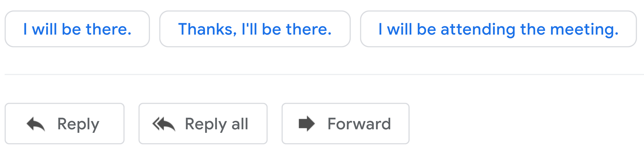Click the Reply arrow icon

[x=36, y=124]
